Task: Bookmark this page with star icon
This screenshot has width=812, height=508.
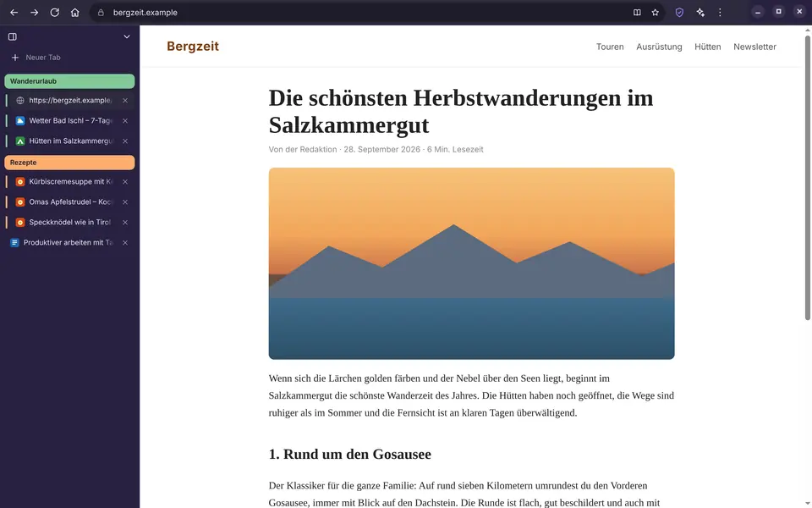Action: [x=655, y=13]
